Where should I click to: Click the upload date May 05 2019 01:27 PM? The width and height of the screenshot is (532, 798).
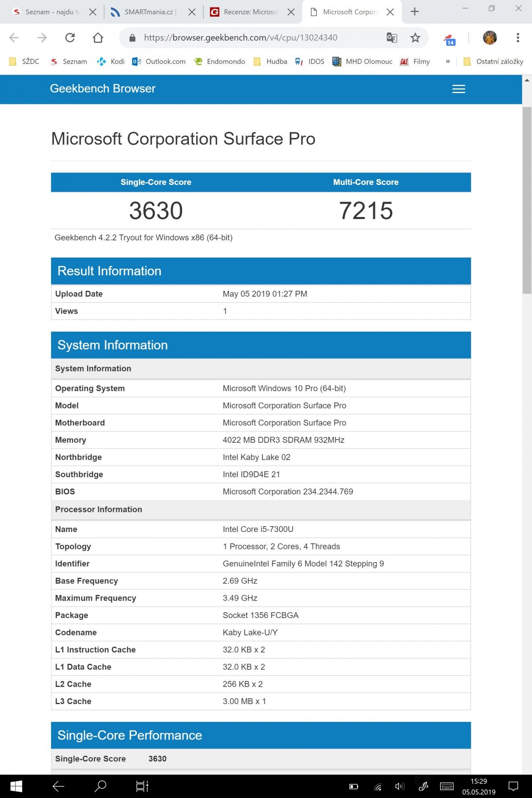[x=265, y=294]
